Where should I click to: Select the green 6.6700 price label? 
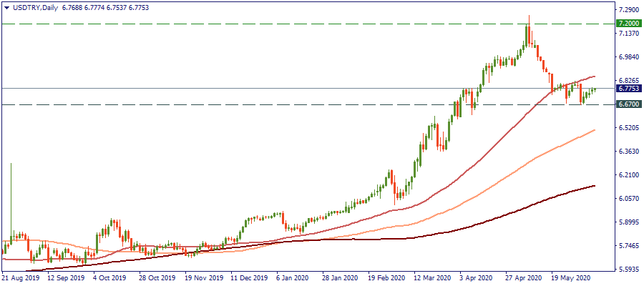pyautogui.click(x=628, y=104)
